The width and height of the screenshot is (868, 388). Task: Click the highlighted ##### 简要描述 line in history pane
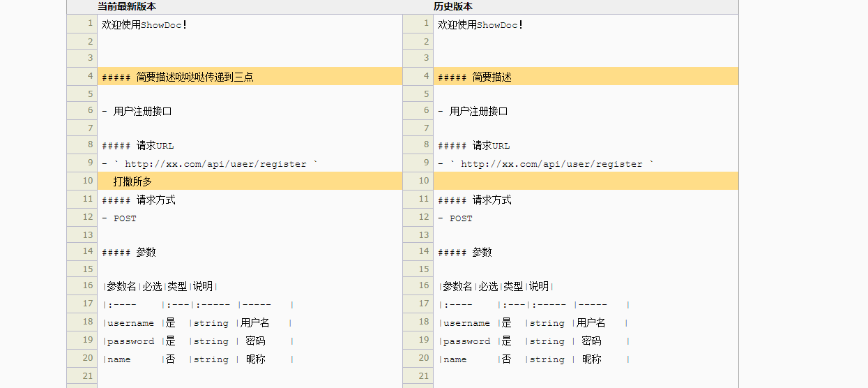point(586,76)
